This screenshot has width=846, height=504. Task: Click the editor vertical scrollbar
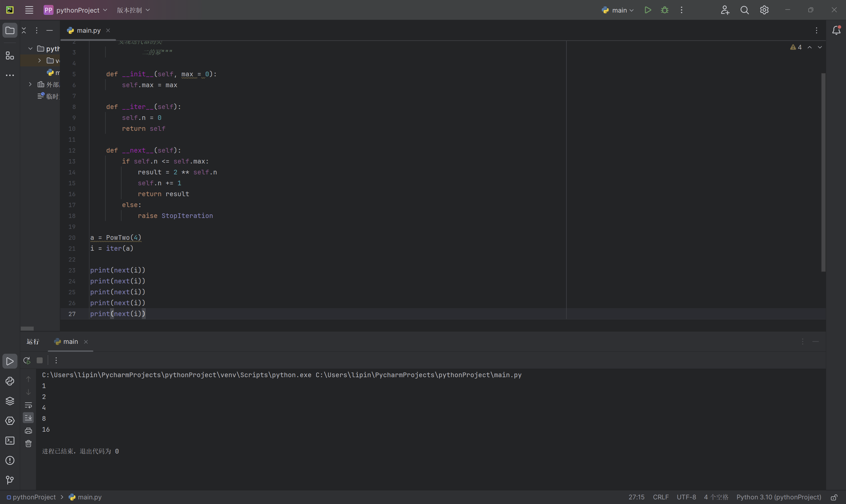coord(823,172)
